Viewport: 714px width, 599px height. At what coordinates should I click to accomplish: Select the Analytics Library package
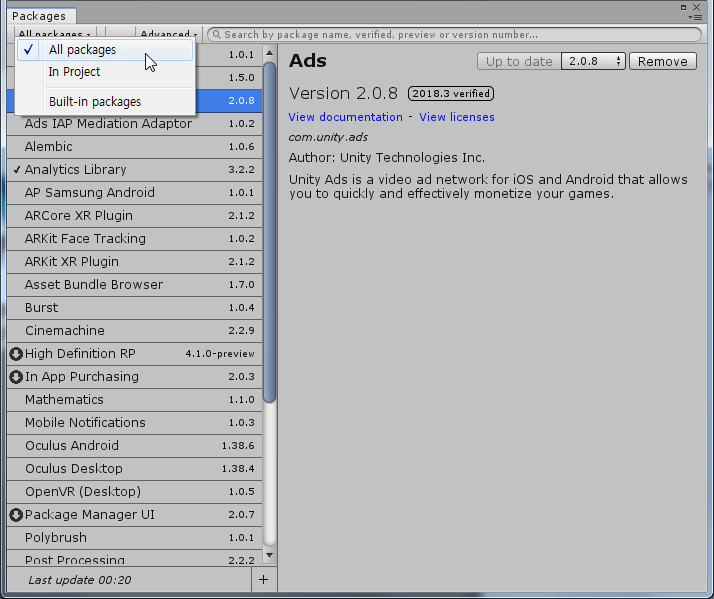(x=135, y=170)
